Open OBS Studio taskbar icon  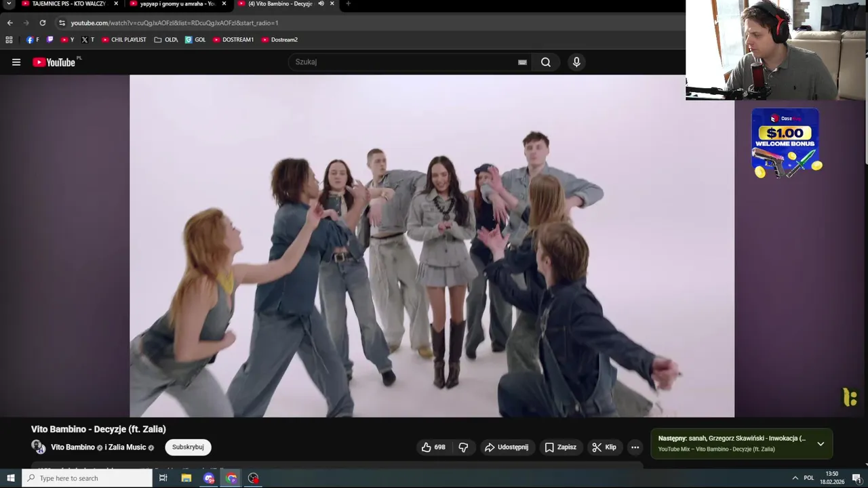click(x=254, y=478)
